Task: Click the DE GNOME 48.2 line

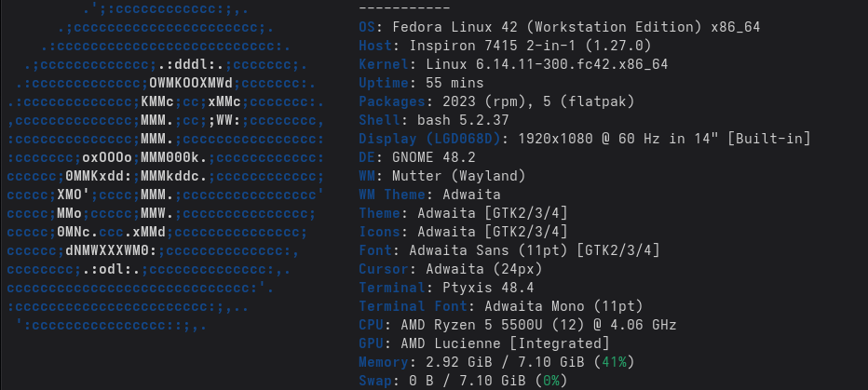Action: coord(417,157)
